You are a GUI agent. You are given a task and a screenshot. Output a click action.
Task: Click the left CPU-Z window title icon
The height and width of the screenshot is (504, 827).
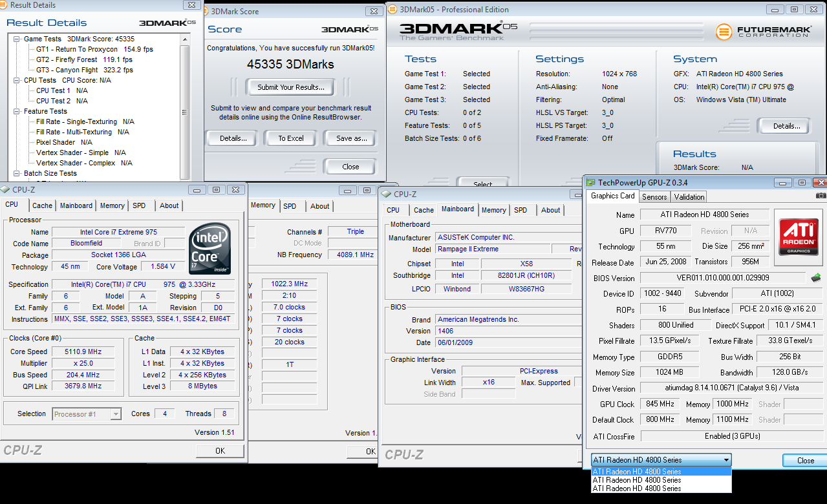pos(5,189)
